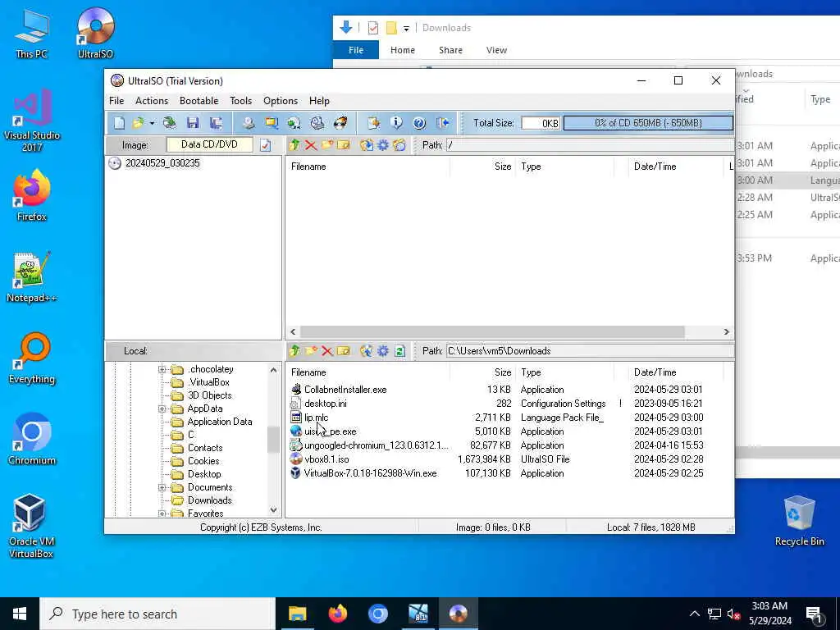Expand ribbon arrow in Downloads title bar

[406, 29]
